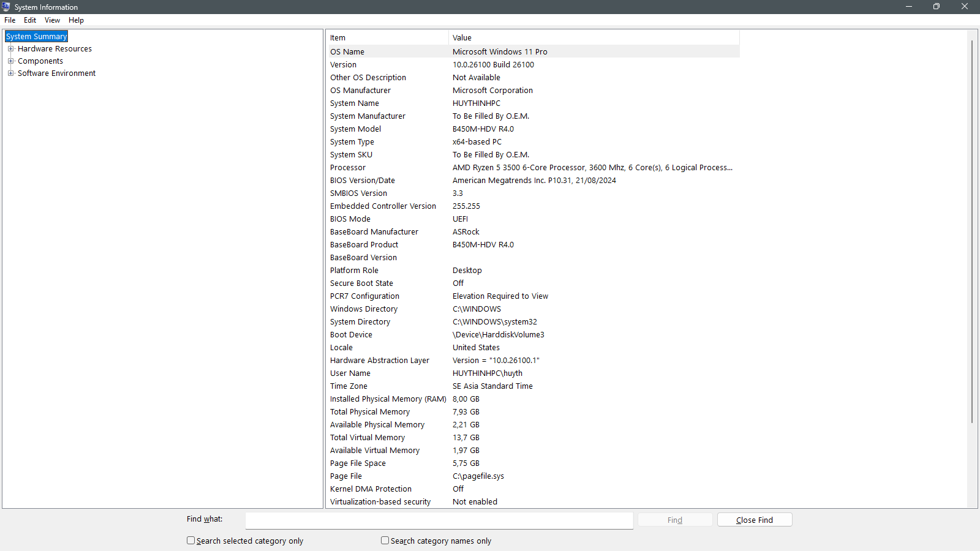
Task: Click the Find button
Action: click(x=675, y=520)
